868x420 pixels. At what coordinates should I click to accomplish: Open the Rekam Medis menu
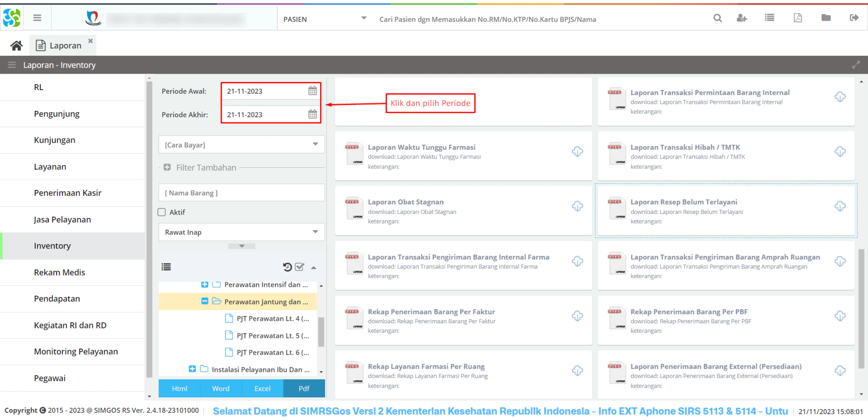coord(72,272)
